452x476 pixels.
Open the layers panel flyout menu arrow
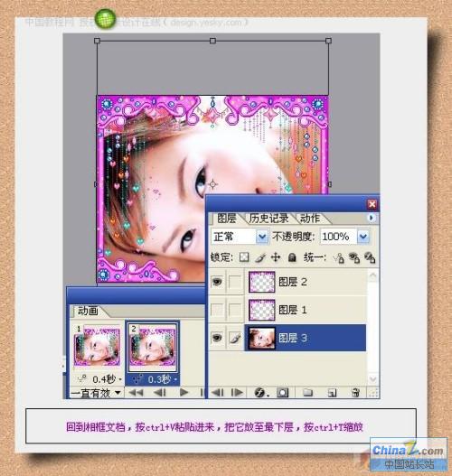pos(371,218)
